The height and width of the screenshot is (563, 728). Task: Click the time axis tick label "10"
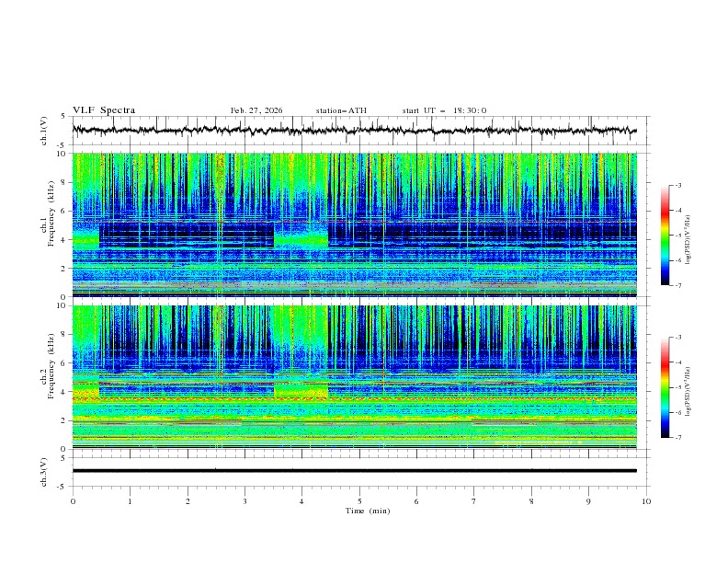point(646,501)
